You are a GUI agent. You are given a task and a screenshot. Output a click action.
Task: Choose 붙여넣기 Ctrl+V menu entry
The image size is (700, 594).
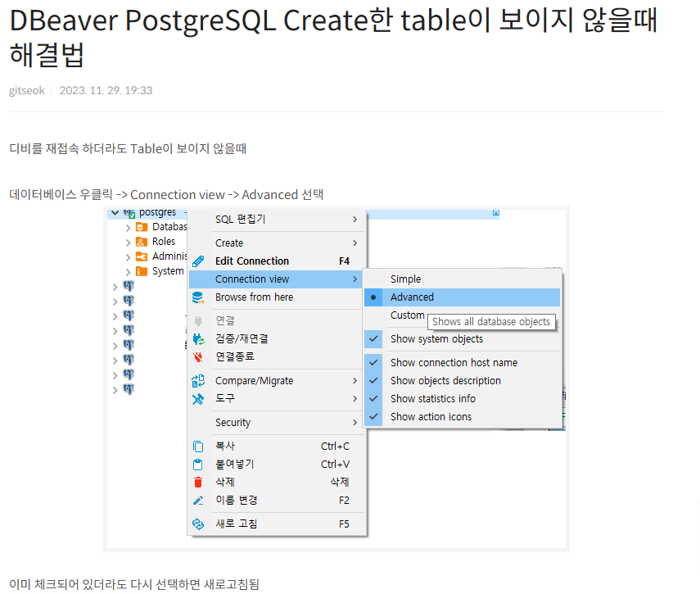(277, 465)
